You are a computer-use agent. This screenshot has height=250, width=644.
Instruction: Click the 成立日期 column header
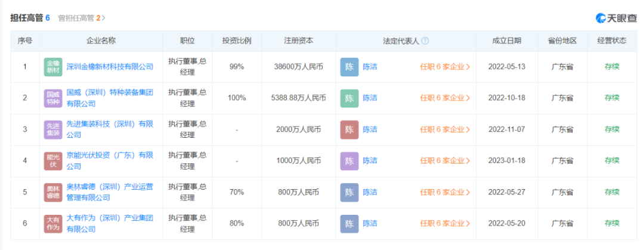pos(506,41)
